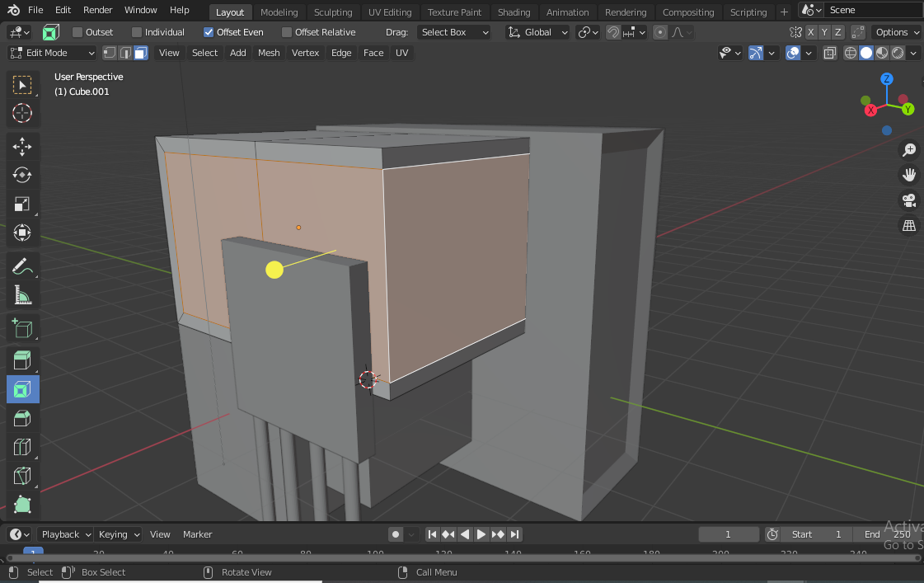Enable the Outset checkbox

click(77, 32)
